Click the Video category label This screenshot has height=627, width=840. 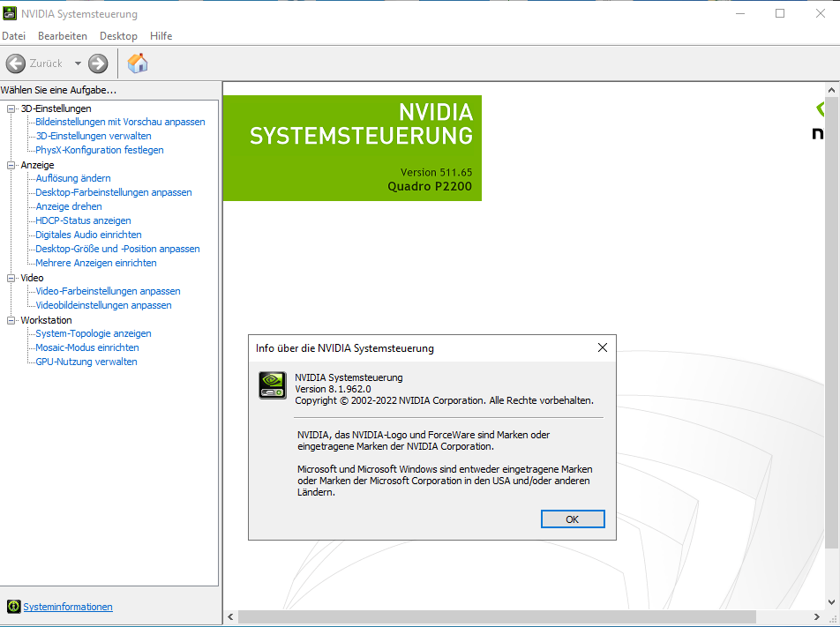pos(32,278)
